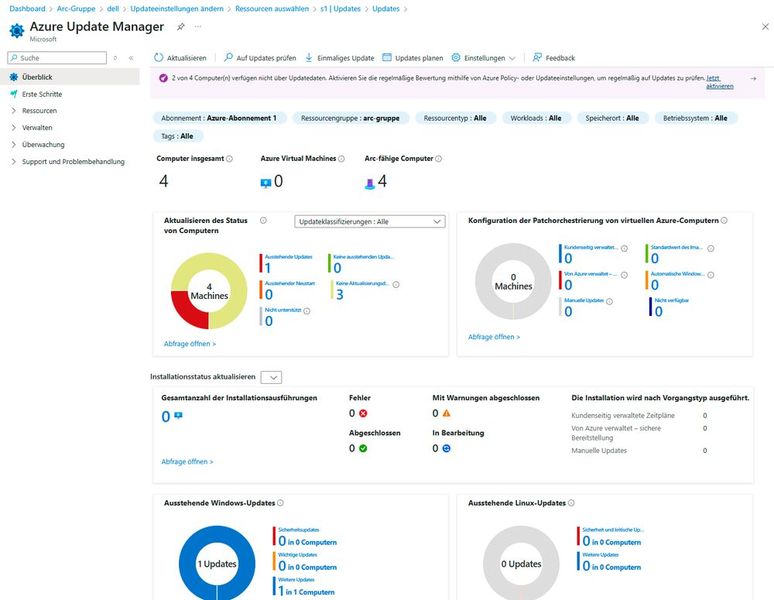The image size is (774, 600).
Task: Open the Workloads: Alle filter
Action: coord(536,118)
